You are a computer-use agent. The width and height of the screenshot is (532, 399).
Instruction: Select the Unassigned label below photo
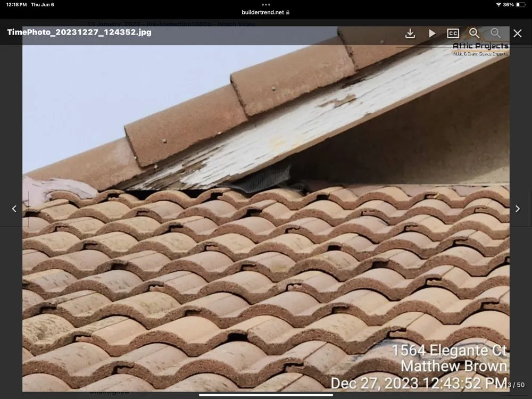[x=110, y=390]
